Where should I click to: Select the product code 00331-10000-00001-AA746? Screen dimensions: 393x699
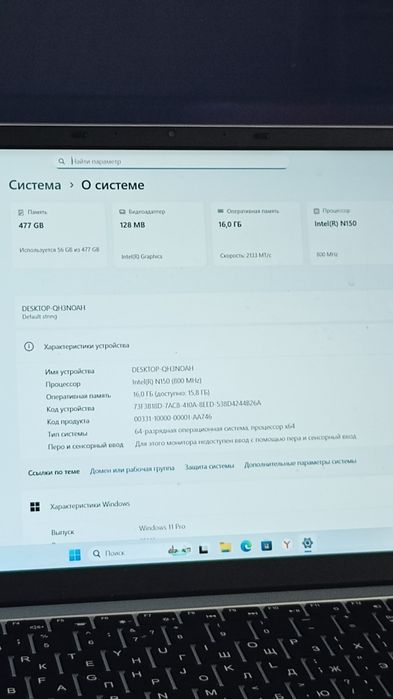[173, 417]
